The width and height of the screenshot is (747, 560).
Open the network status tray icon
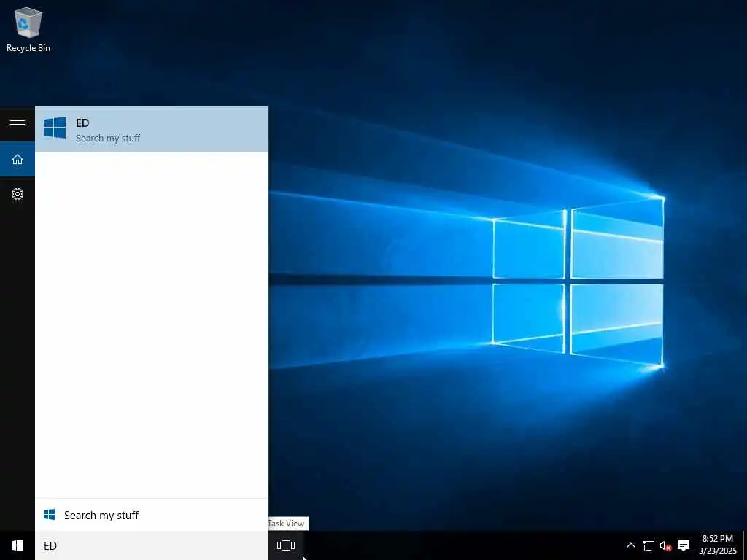[649, 545]
